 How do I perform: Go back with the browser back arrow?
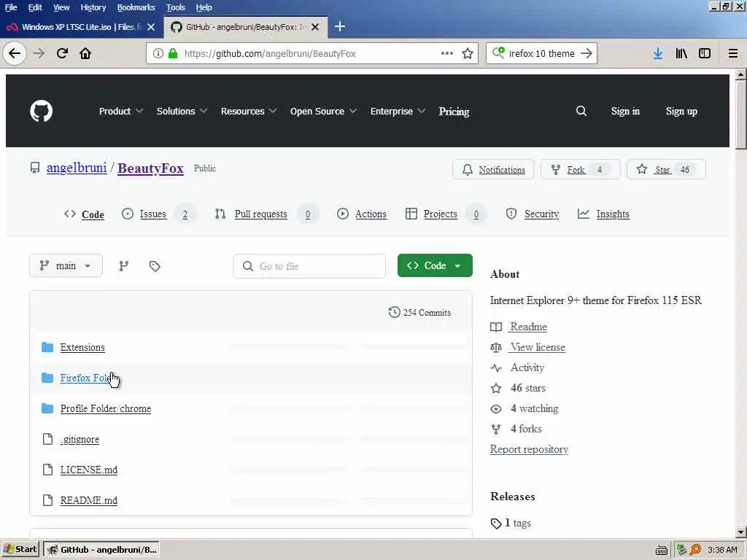click(15, 53)
